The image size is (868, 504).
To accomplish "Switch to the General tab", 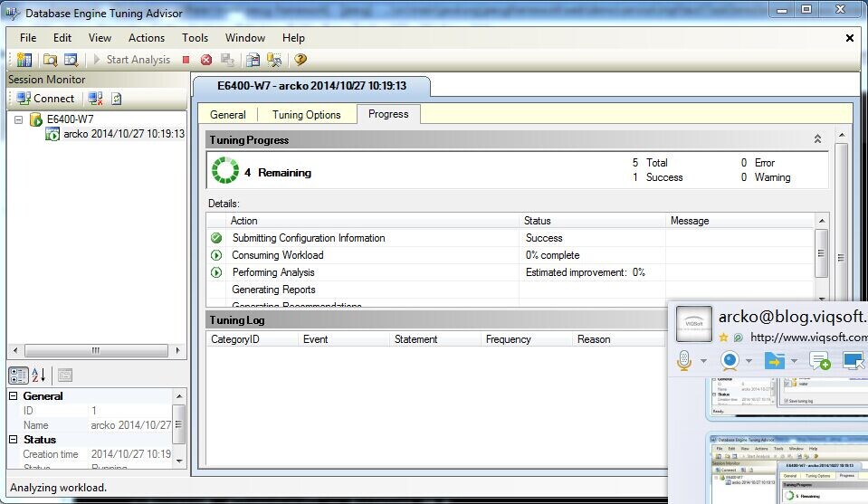I will click(227, 115).
